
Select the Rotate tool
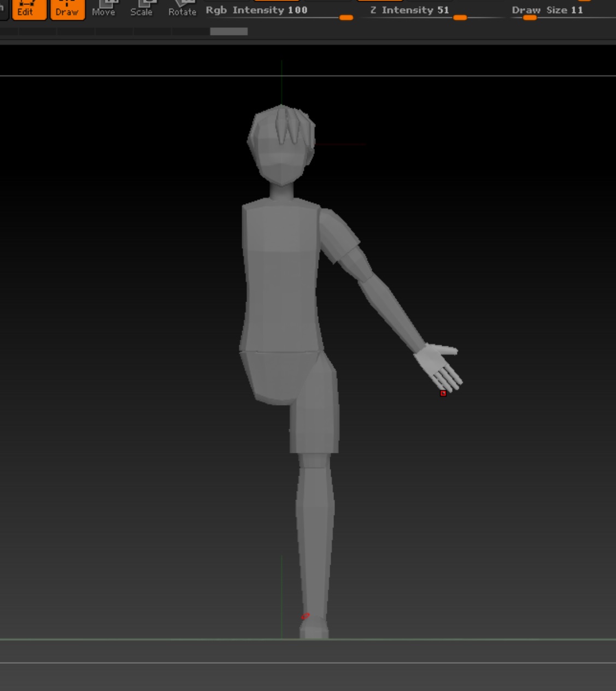(x=182, y=9)
